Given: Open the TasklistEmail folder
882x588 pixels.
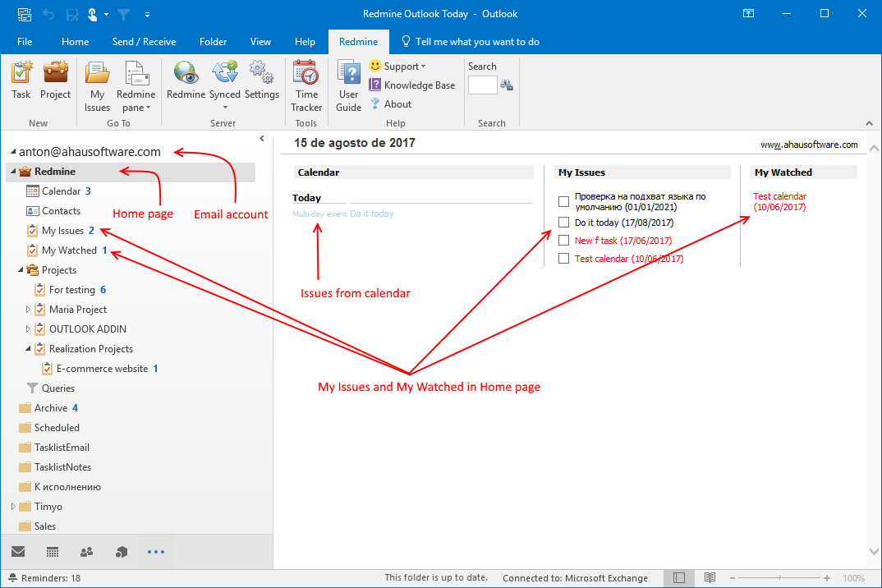Looking at the screenshot, I should (54, 448).
